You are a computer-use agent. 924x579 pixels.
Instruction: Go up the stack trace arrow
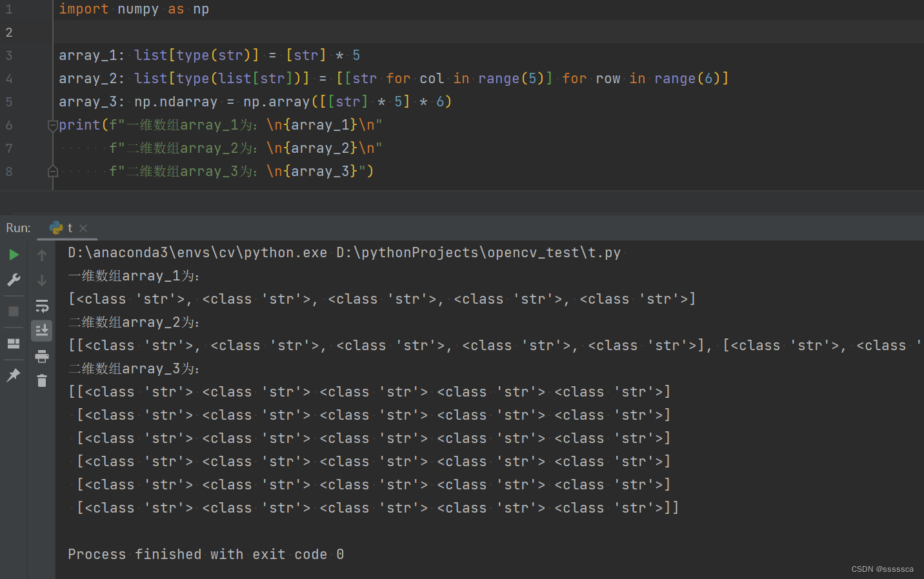42,255
